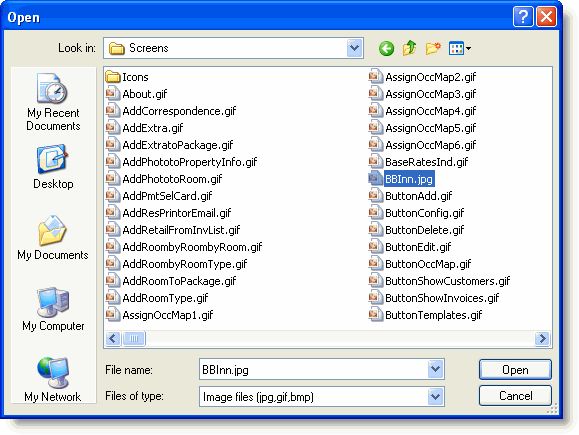This screenshot has height=435, width=579.
Task: Expand the Files of type dropdown
Action: (x=435, y=397)
